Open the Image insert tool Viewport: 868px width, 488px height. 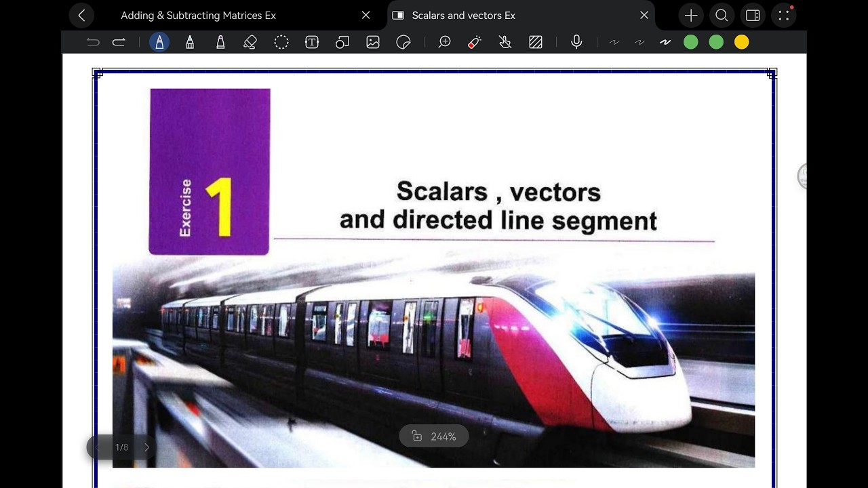tap(373, 42)
